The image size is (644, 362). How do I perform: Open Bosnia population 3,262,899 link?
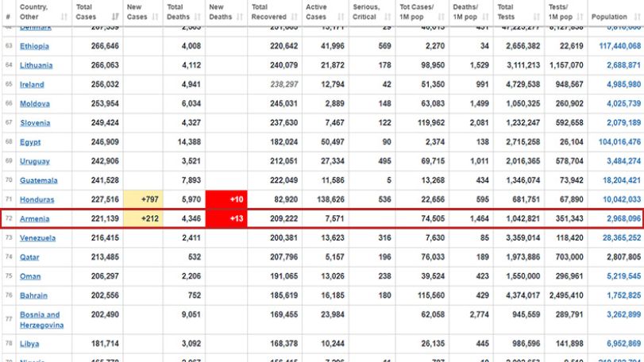pos(623,315)
